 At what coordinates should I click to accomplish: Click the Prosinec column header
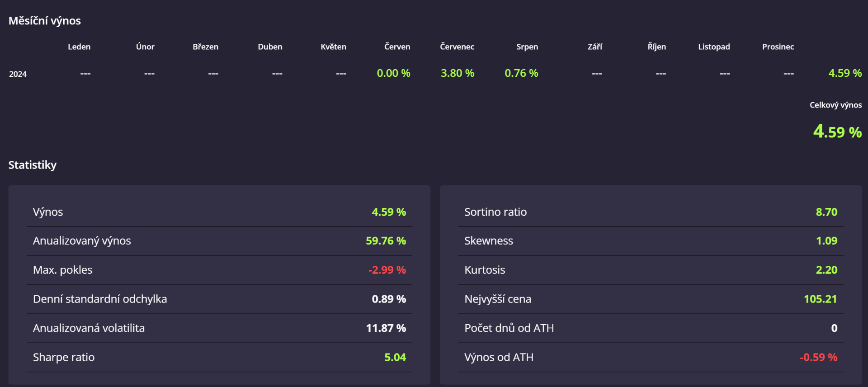click(778, 47)
